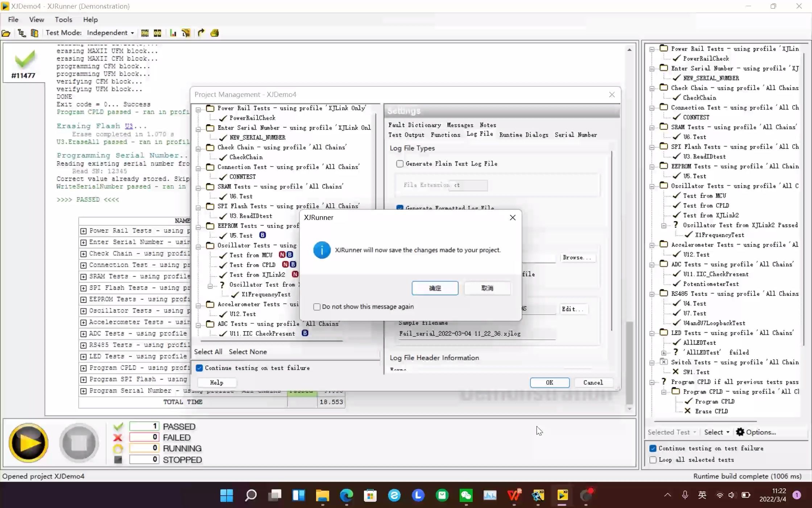
Task: Click the 取消 button
Action: (x=487, y=288)
